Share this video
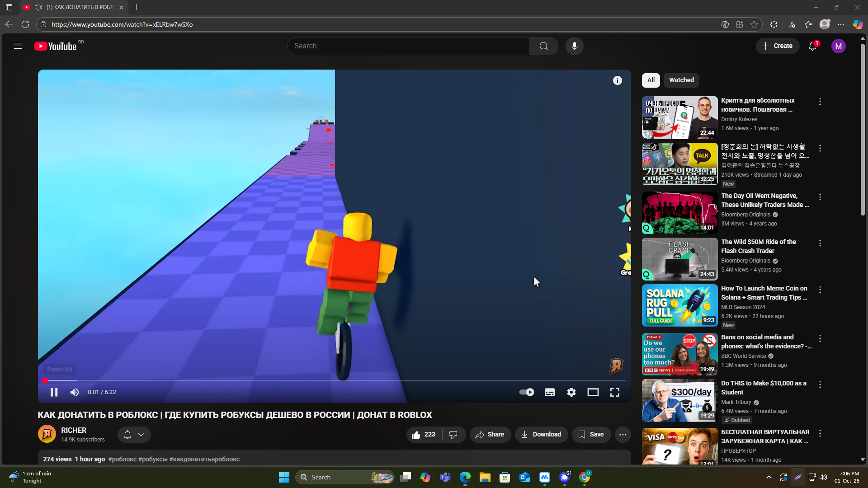The width and height of the screenshot is (868, 488). (490, 435)
